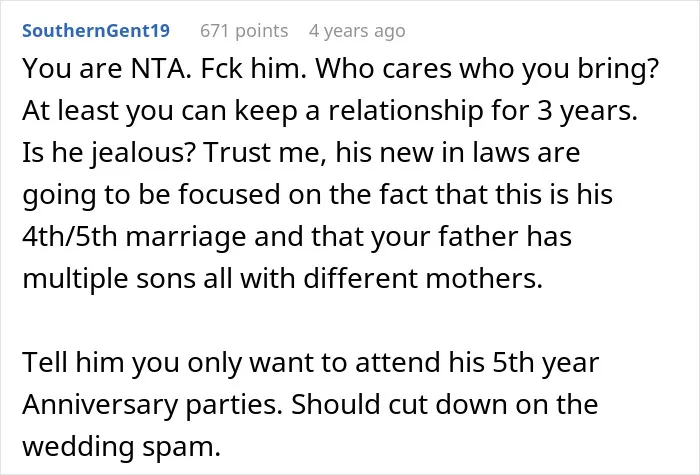Click the line 'multiple sons all with different mothers.'

(283, 278)
